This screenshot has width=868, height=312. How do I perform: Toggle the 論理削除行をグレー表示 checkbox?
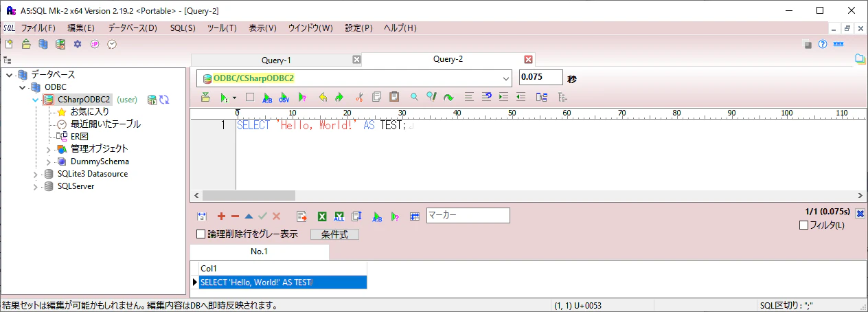click(x=201, y=234)
